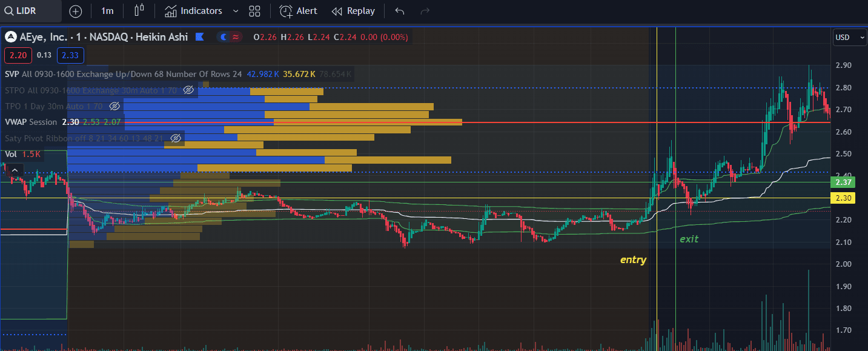Click the AEye company logo icon
The image size is (868, 351).
pos(10,38)
